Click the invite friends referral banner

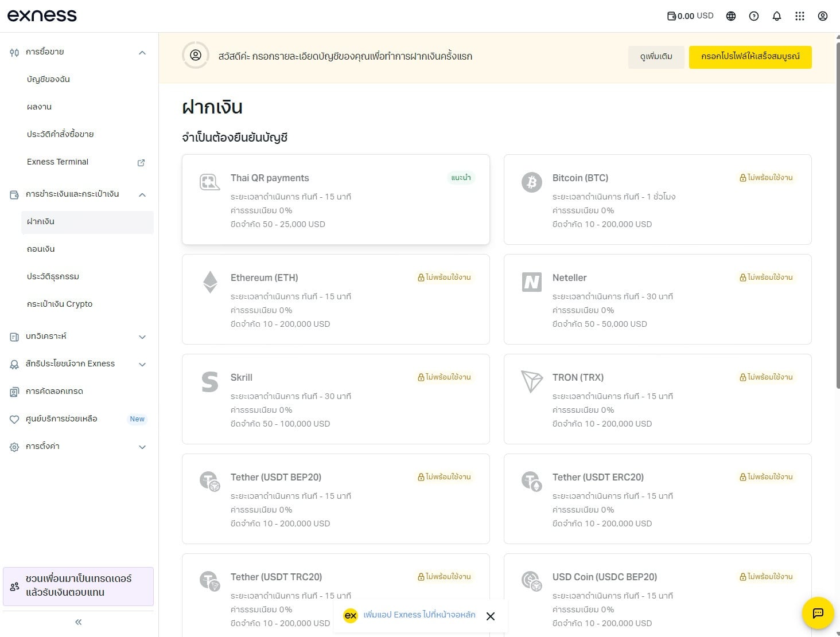[79, 586]
